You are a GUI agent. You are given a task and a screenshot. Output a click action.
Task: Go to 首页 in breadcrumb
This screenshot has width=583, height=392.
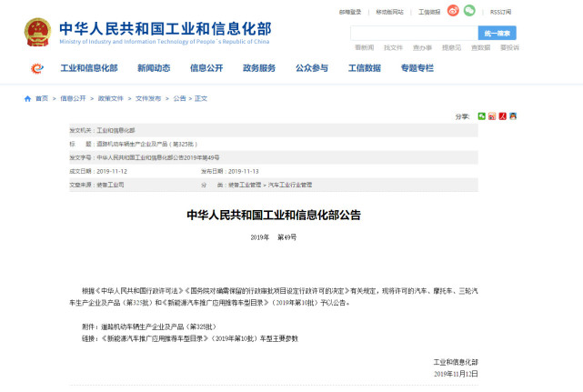point(42,98)
